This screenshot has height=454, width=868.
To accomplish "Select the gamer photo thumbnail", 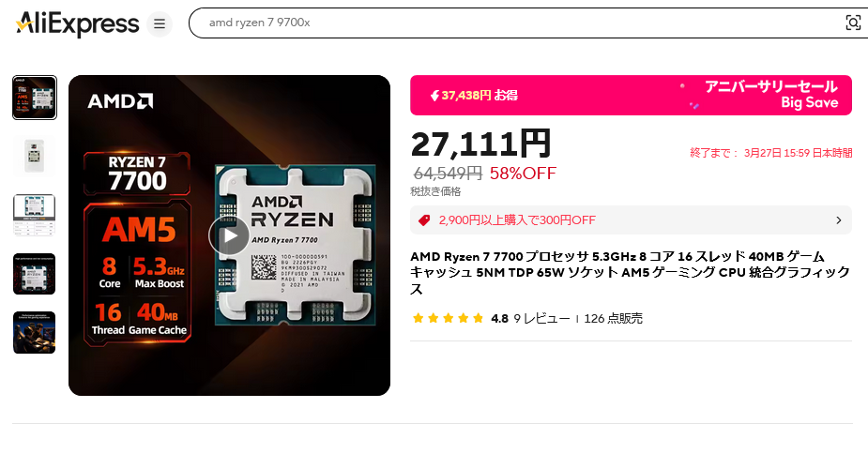I will point(35,332).
